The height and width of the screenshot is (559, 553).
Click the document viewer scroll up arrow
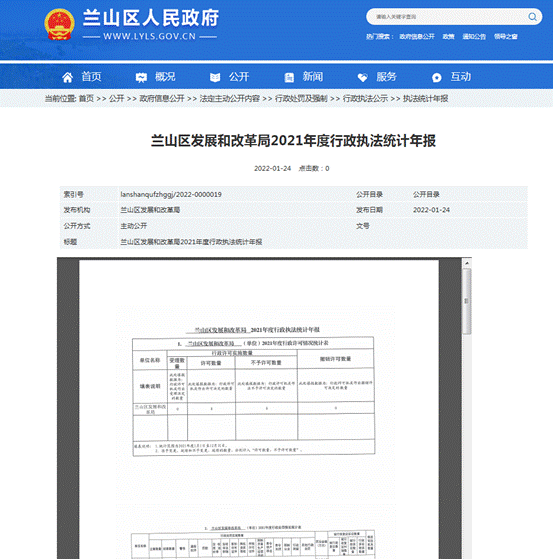pos(467,263)
